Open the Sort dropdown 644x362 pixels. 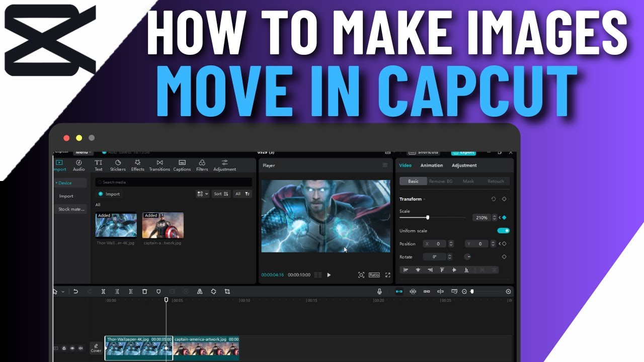click(221, 194)
